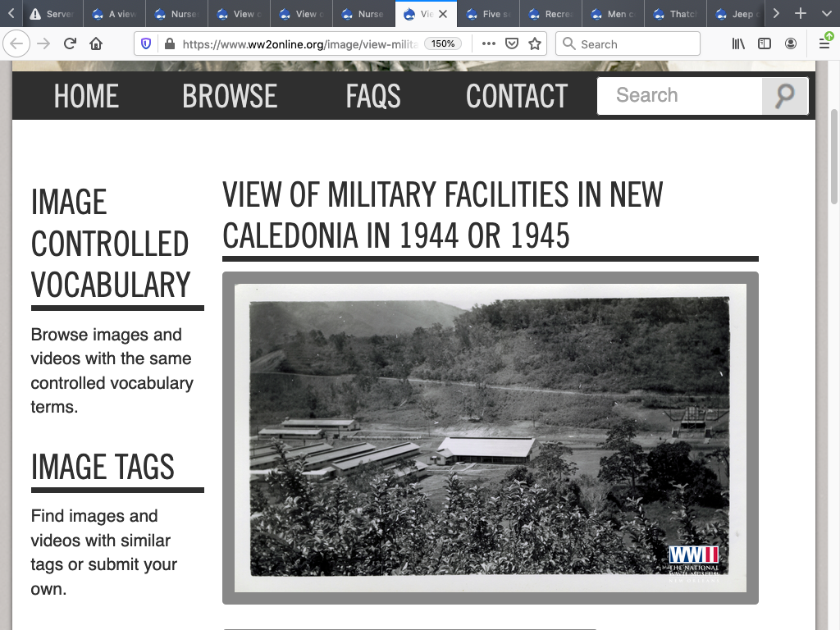Open the BROWSE navigation link
Viewport: 840px width, 630px height.
coord(230,97)
